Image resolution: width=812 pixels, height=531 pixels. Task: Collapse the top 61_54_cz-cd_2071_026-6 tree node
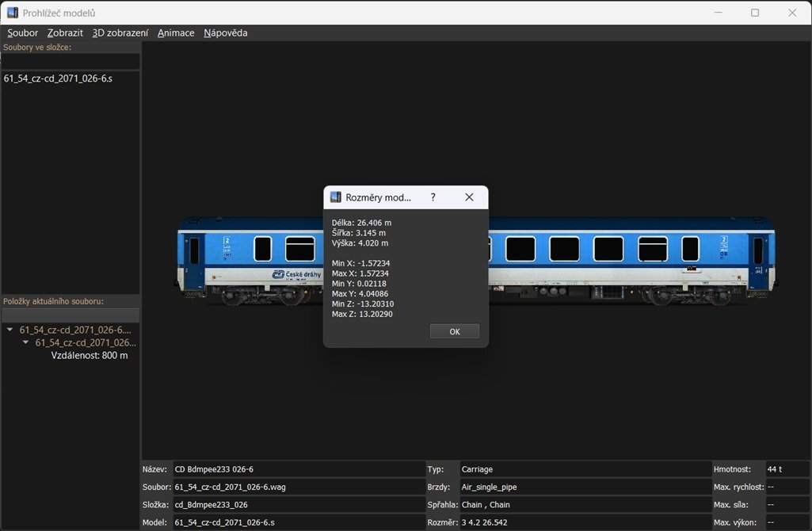10,330
